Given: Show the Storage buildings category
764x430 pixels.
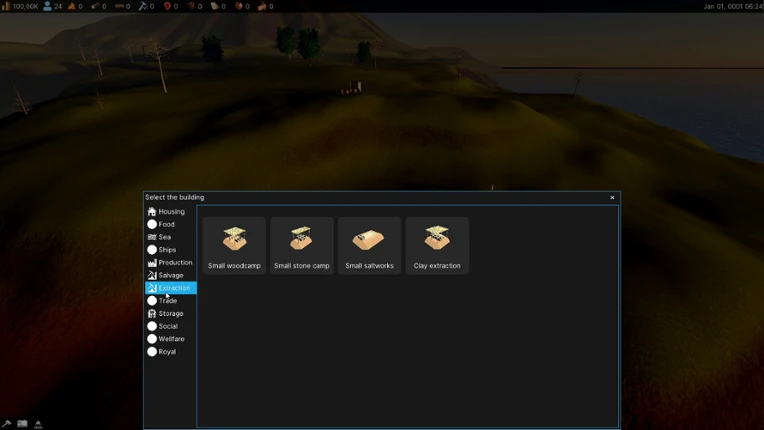Looking at the screenshot, I should [x=171, y=313].
